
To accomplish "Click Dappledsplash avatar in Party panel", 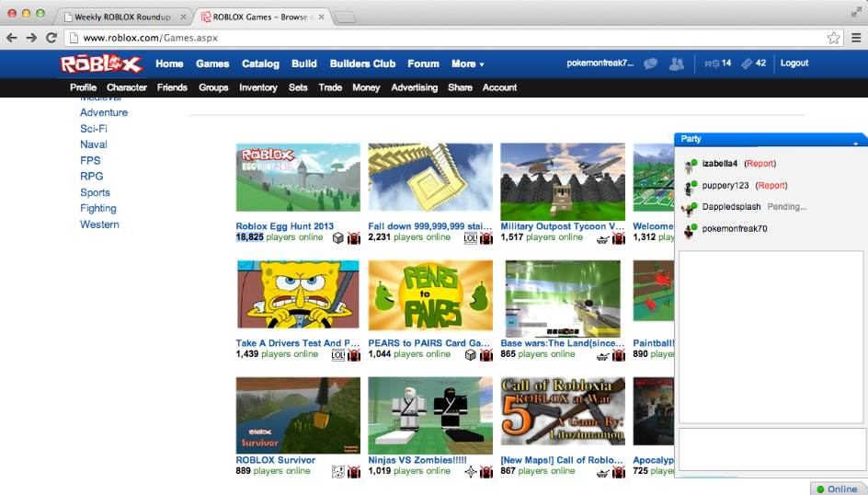I will [690, 209].
